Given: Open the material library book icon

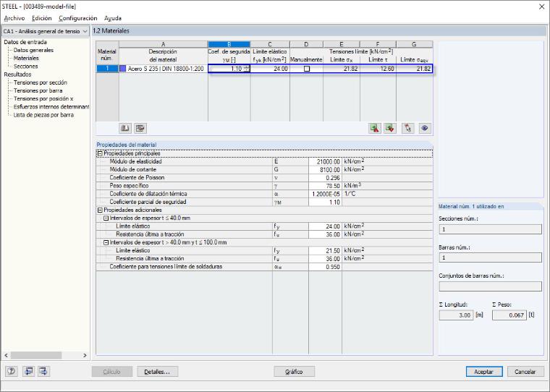Looking at the screenshot, I should [x=125, y=128].
